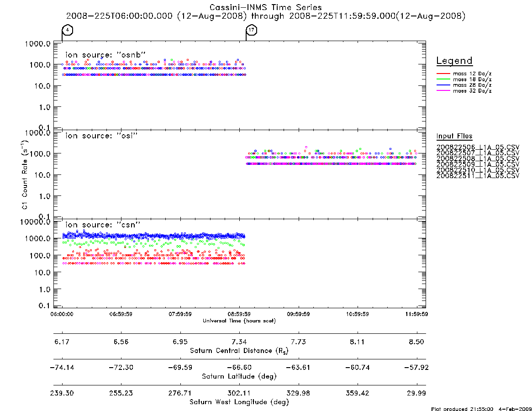532x411 pixels.
Task: Click the Cassini-INMS Time Series title
Action: coord(266,7)
